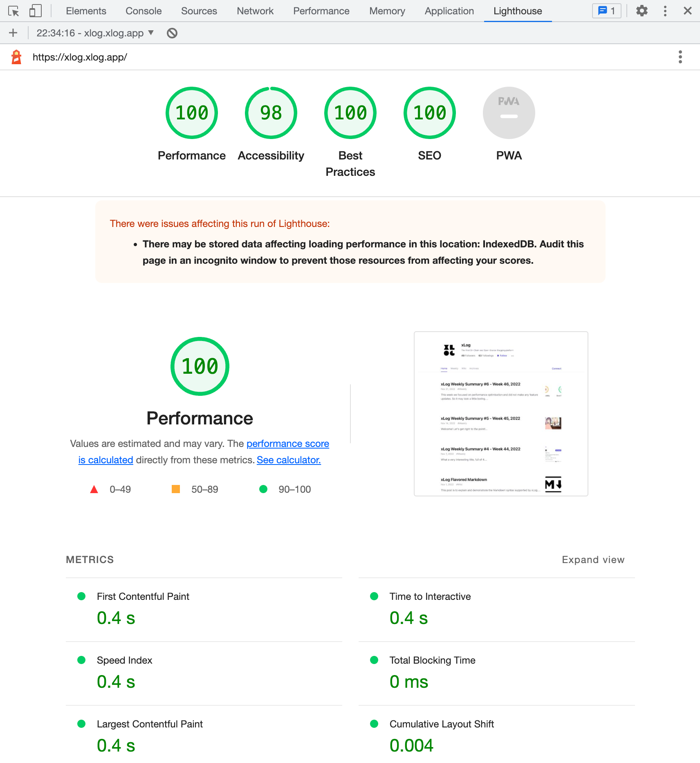This screenshot has height=763, width=700.
Task: Open the report selector dropdown 22:34:16 xlog.xlog.app
Action: [95, 33]
